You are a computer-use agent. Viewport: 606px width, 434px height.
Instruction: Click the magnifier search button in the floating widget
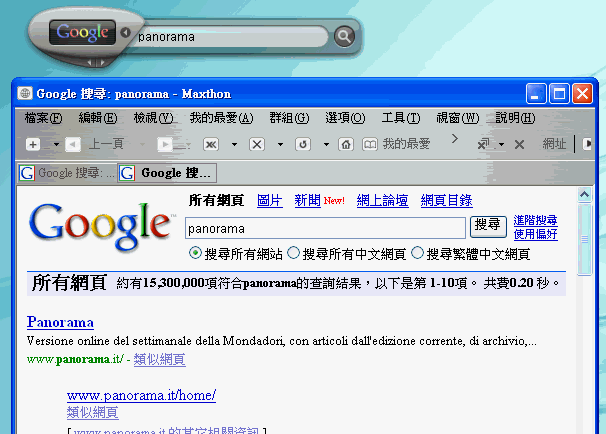[x=344, y=36]
